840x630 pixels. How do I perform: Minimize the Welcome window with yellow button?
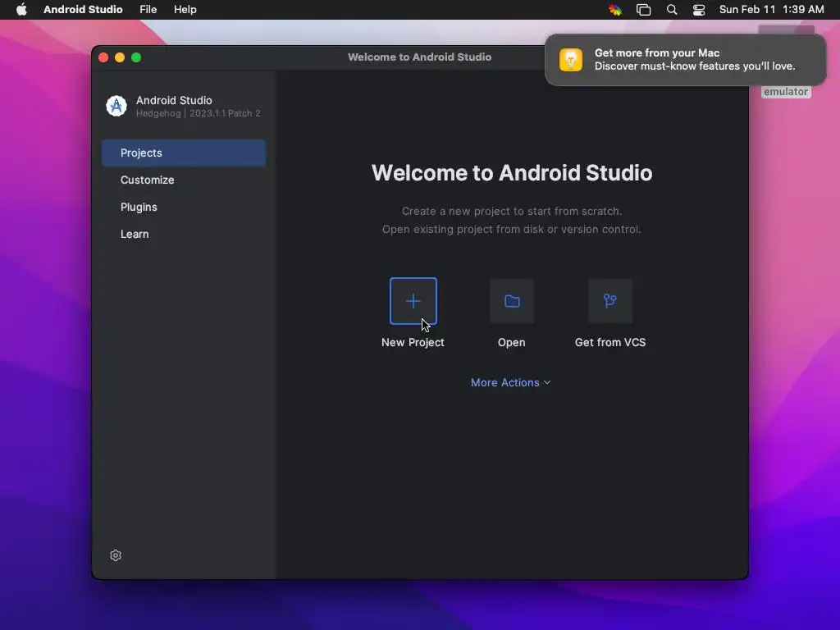(120, 57)
